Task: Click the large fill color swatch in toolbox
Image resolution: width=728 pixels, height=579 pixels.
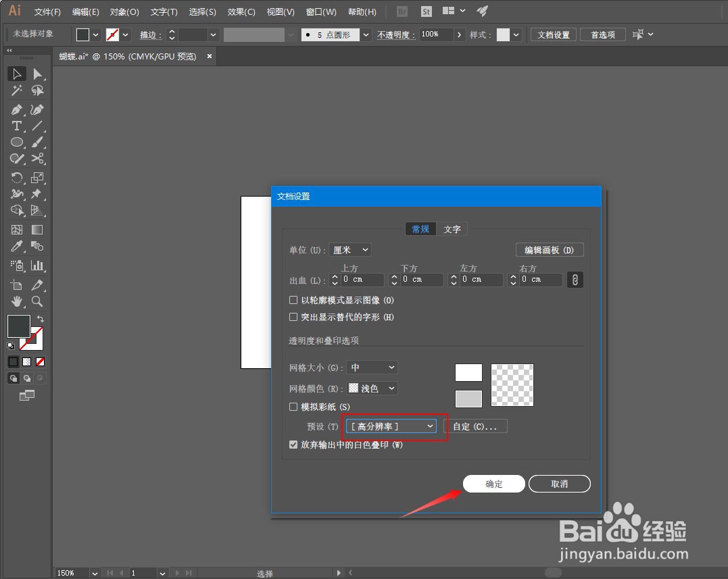Action: [x=19, y=326]
